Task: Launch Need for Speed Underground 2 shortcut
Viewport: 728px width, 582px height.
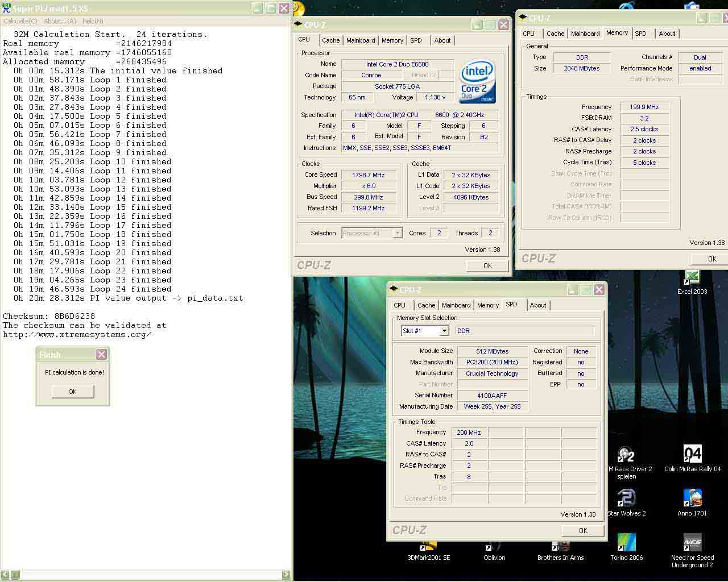Action: pos(692,551)
